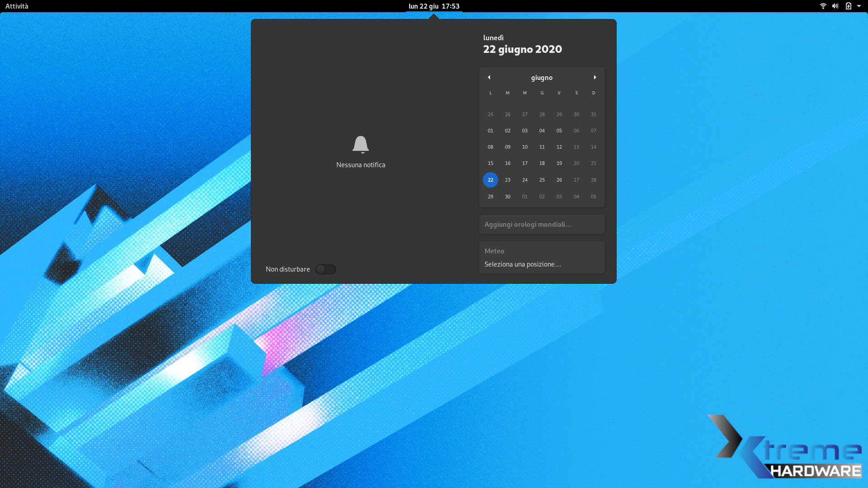Close the clock menu via date label

point(434,6)
